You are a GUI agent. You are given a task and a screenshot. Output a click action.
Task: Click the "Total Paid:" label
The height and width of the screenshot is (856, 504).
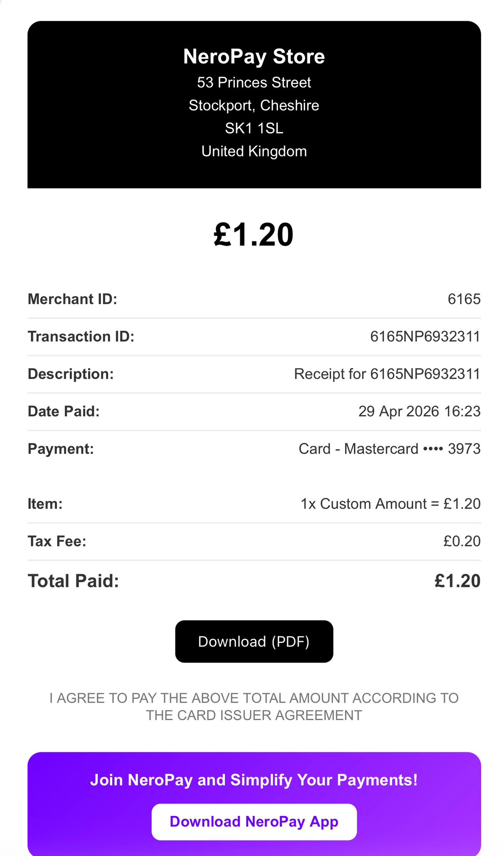(74, 581)
